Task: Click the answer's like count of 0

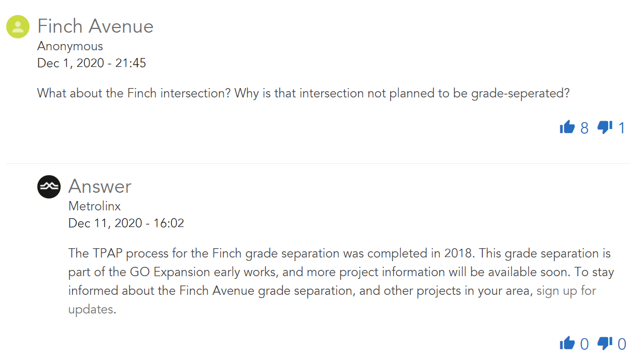Action: (584, 344)
